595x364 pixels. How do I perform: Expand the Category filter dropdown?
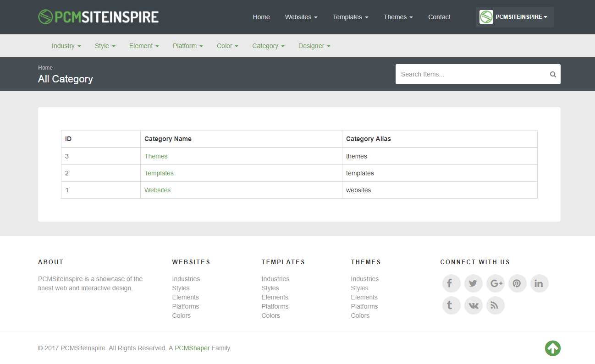(x=268, y=46)
